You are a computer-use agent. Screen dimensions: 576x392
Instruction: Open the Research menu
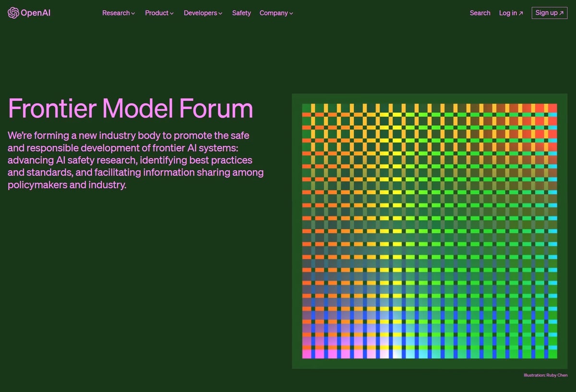(x=119, y=13)
